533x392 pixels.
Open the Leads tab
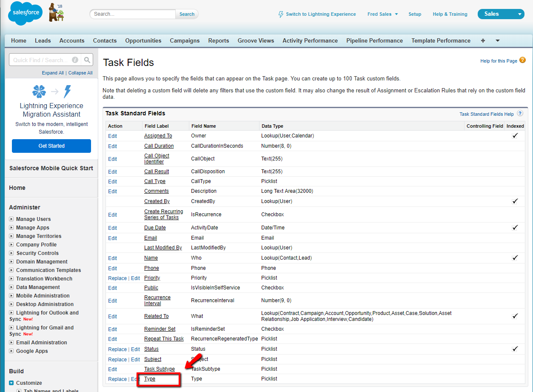point(43,41)
